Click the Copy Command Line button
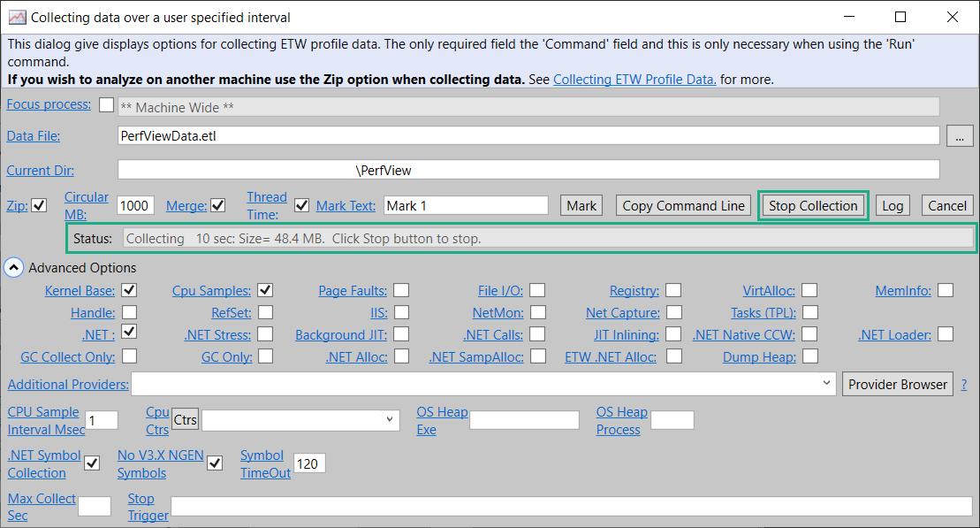980x528 pixels. pyautogui.click(x=683, y=206)
